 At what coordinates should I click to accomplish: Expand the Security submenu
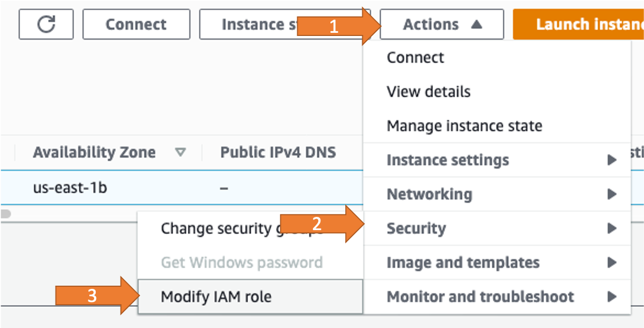(x=417, y=228)
